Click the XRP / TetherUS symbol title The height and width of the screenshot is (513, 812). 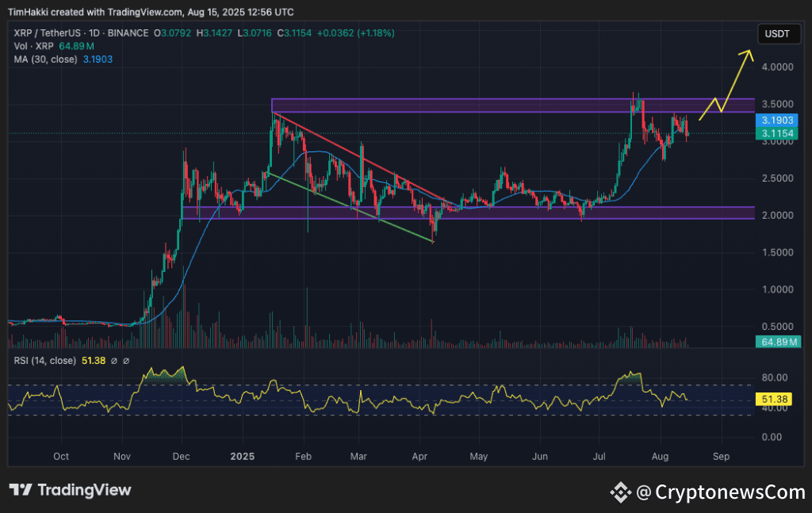tap(47, 33)
